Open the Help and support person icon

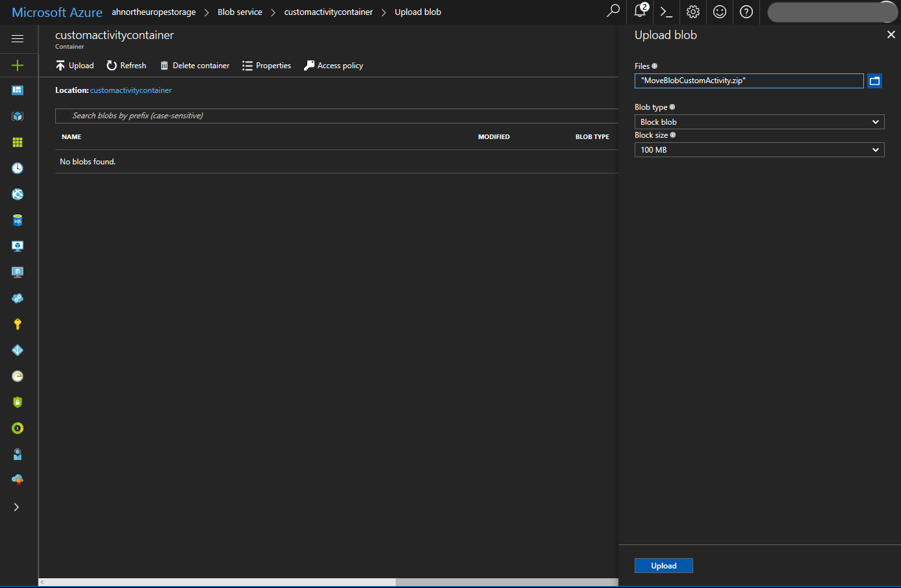[x=18, y=454]
